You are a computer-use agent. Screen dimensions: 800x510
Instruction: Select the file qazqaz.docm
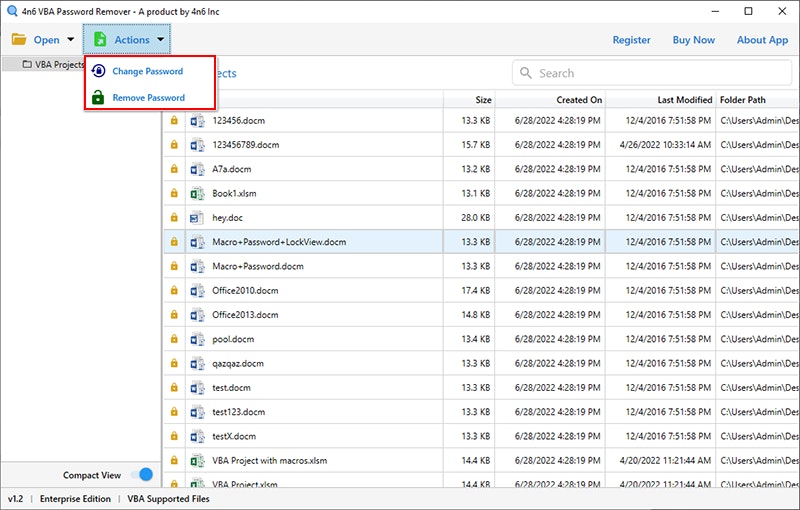point(238,364)
